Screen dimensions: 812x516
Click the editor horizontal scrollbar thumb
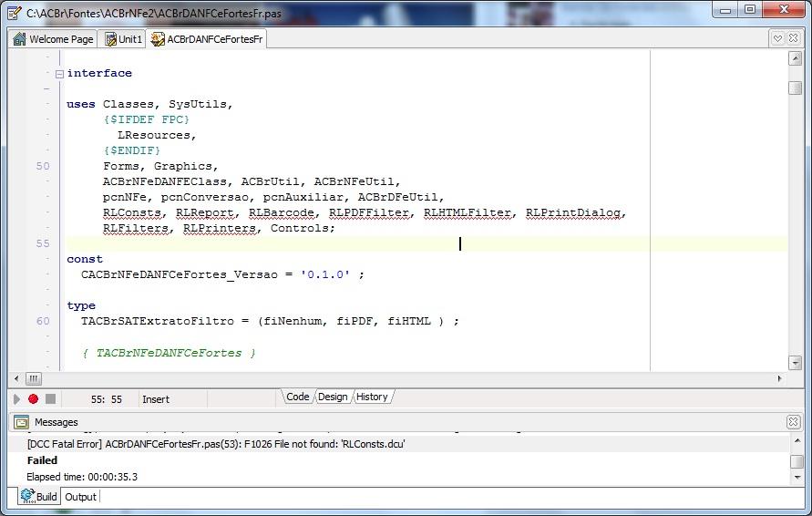point(33,378)
